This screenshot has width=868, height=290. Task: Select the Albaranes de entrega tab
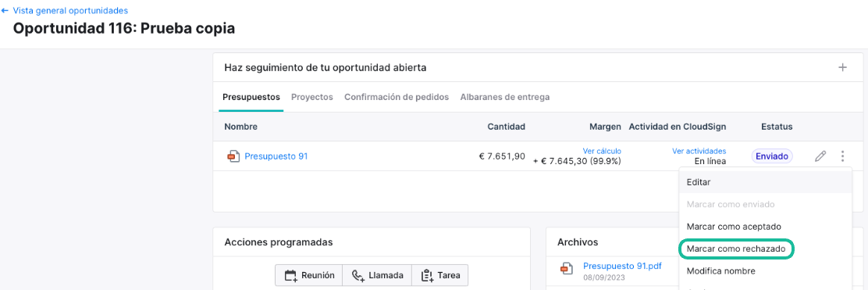pyautogui.click(x=505, y=97)
